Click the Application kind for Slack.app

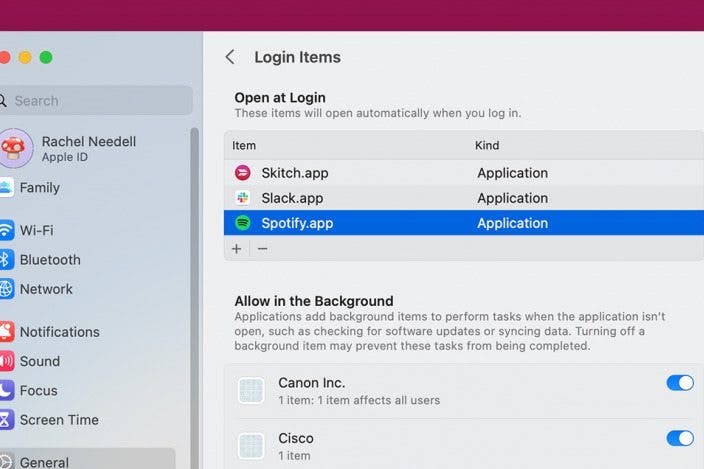(x=512, y=198)
